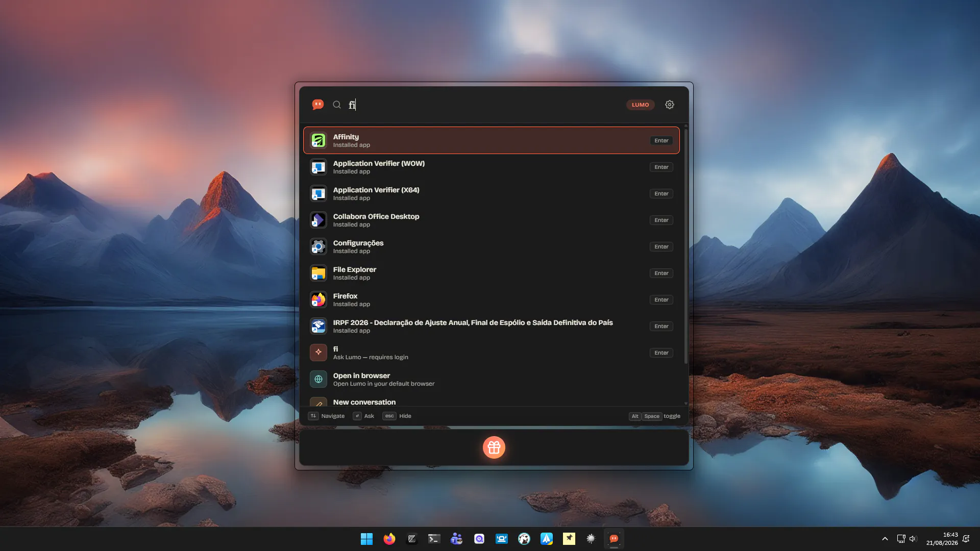Click the Lumo chat logo in the search bar
Image resolution: width=980 pixels, height=551 pixels.
pyautogui.click(x=318, y=105)
